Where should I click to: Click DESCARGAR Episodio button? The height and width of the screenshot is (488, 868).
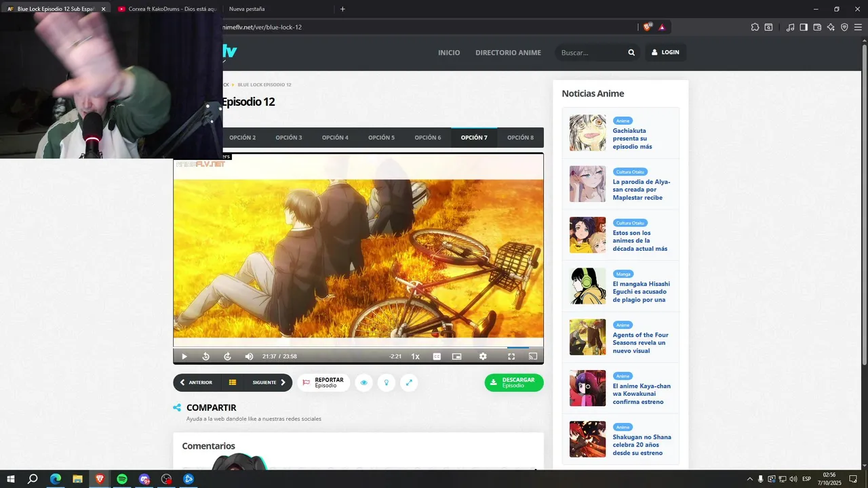tap(514, 382)
